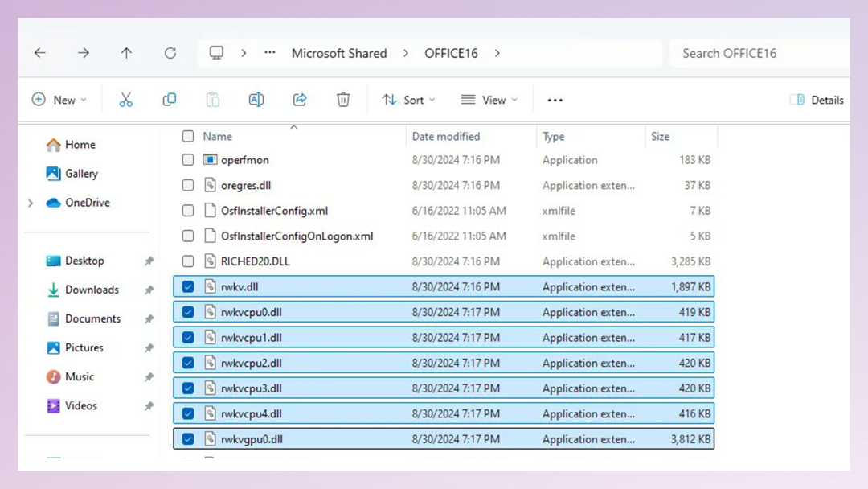Uncheck the box for rwkv.dll

click(188, 287)
